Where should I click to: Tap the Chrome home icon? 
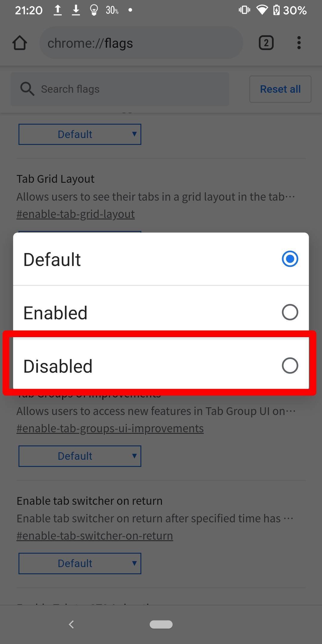(20, 43)
